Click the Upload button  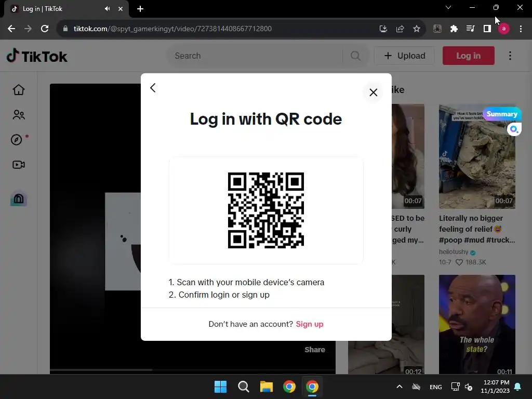pyautogui.click(x=404, y=56)
